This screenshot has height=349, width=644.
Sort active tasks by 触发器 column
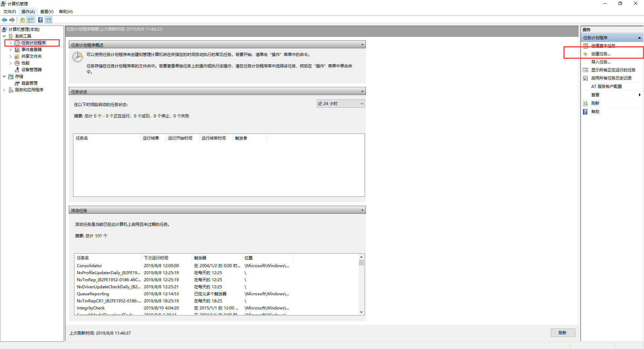[217, 258]
